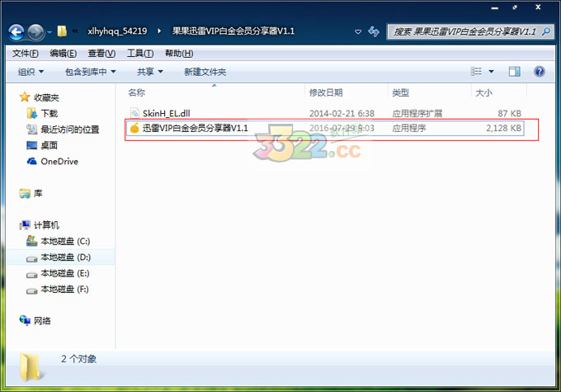Open the 编辑(E) menu
The image size is (561, 392).
pyautogui.click(x=64, y=54)
